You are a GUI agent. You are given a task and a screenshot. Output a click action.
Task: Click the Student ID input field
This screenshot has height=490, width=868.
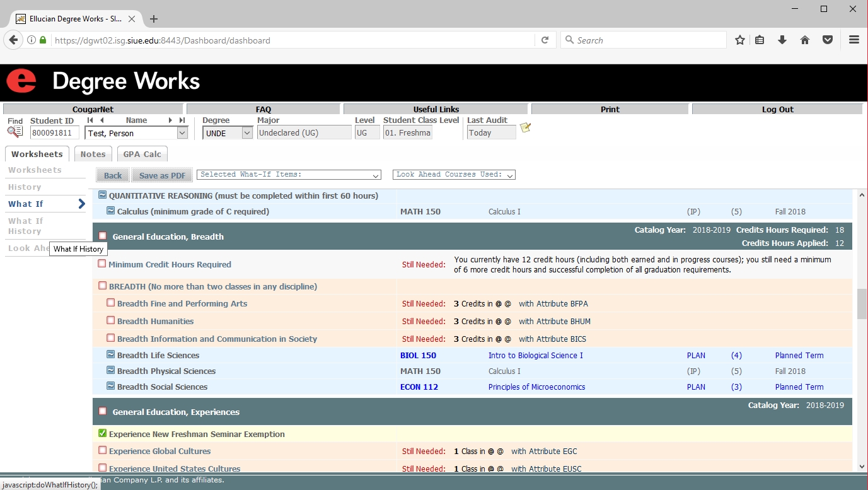pyautogui.click(x=55, y=133)
